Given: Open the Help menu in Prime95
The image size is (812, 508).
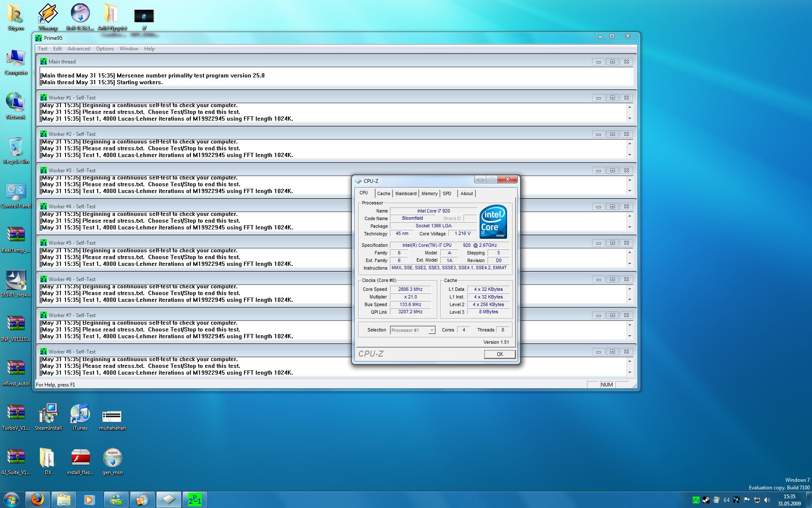Looking at the screenshot, I should [x=149, y=49].
